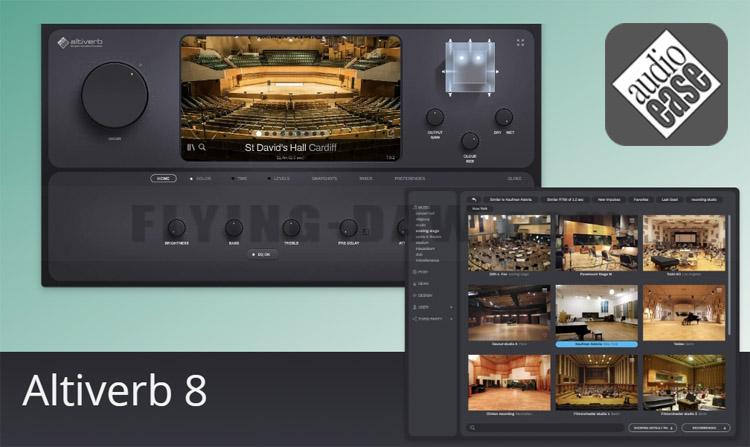Expand the Third Party category arrow
The image size is (750, 447).
click(x=451, y=319)
